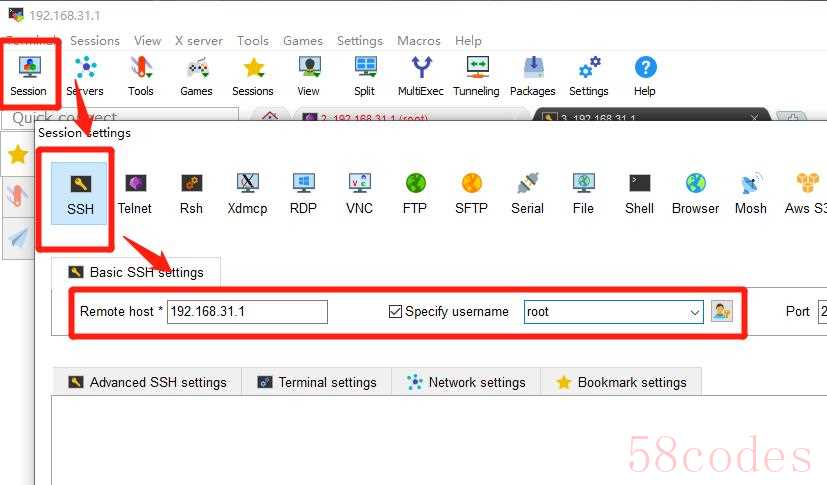This screenshot has height=485, width=827.
Task: Open the Sessions menu
Action: tap(95, 41)
